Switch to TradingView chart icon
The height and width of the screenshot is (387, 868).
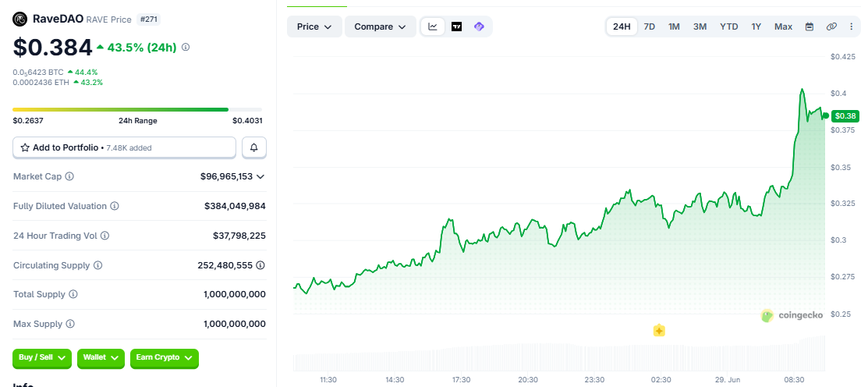457,27
